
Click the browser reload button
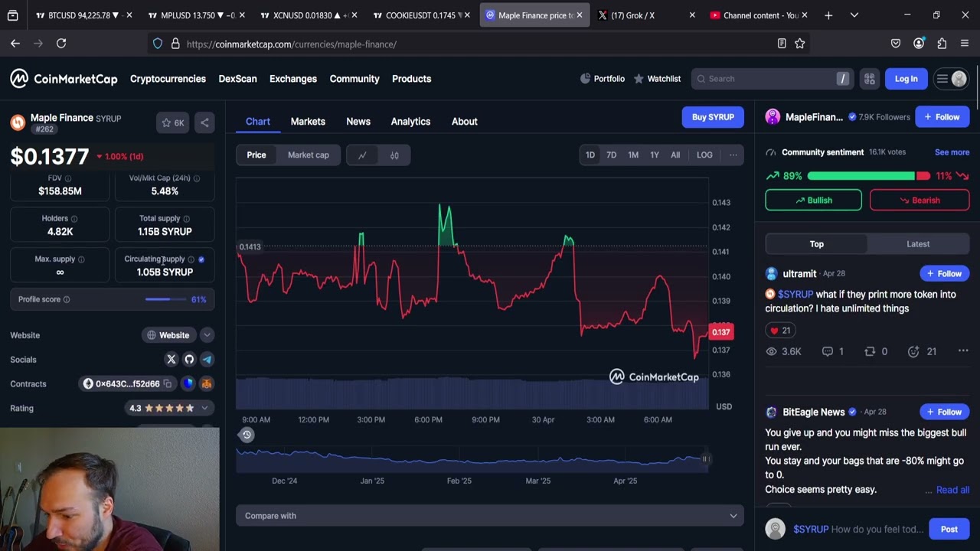(x=61, y=44)
